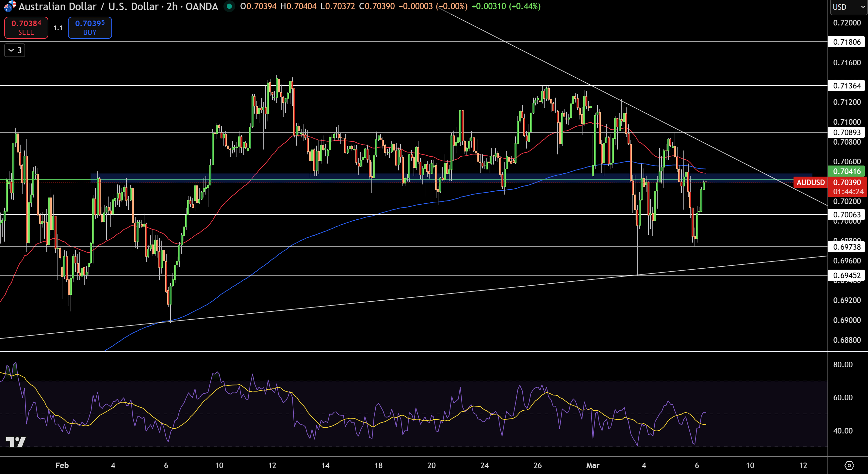
Task: Collapse the indicators legend showing 3
Action: pos(15,51)
